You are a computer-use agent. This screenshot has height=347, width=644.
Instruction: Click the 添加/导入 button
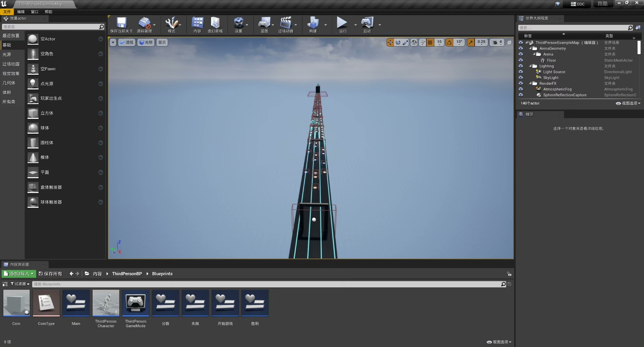(19, 274)
